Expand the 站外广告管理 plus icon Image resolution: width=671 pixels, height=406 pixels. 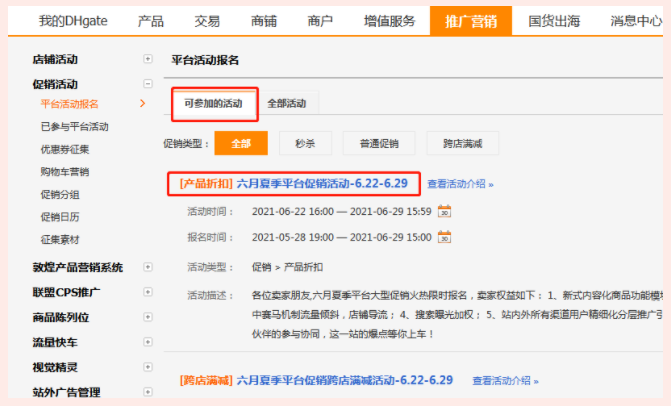(148, 392)
